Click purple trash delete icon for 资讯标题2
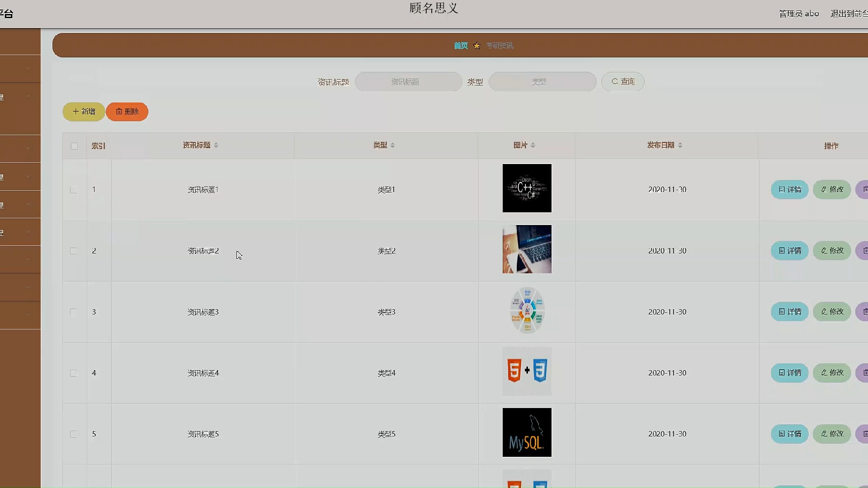The height and width of the screenshot is (488, 868). 863,250
